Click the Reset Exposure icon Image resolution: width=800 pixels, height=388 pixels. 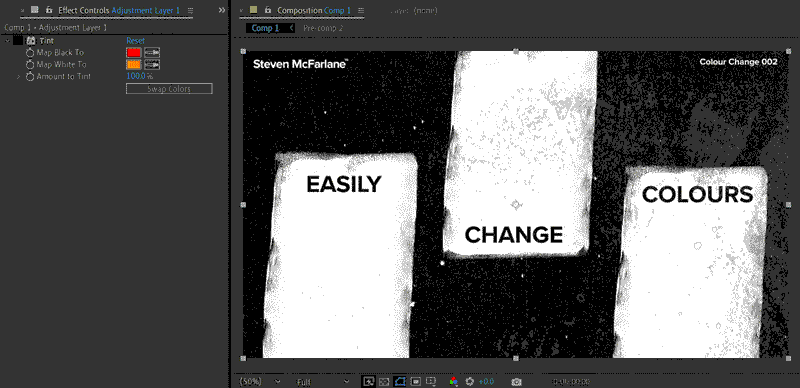pos(470,381)
